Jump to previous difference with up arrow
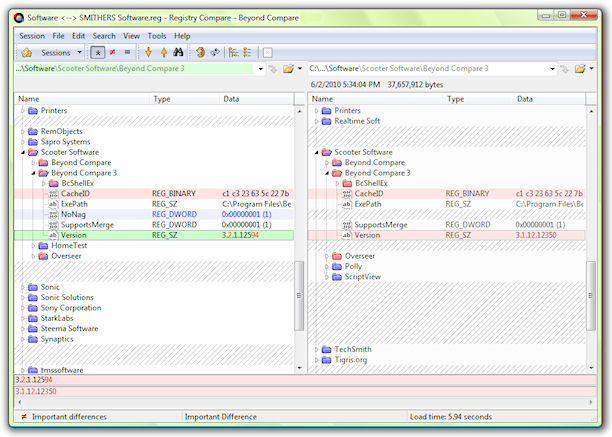612x437 pixels. pos(163,52)
